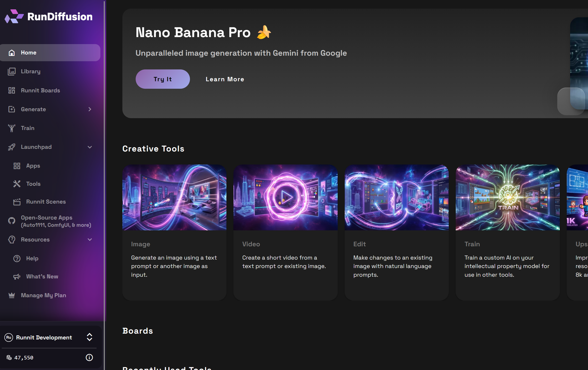Image resolution: width=588 pixels, height=370 pixels.
Task: Open the Runnit Development workspace switcher
Action: point(89,337)
